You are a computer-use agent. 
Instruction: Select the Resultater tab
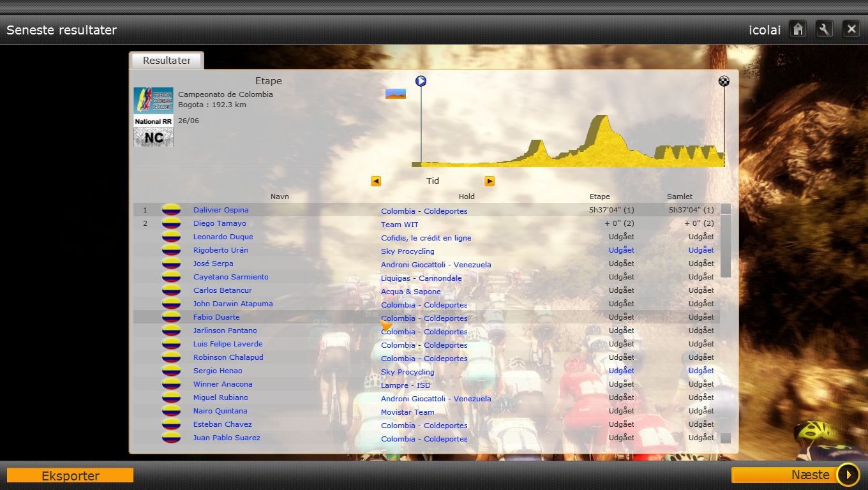[167, 61]
